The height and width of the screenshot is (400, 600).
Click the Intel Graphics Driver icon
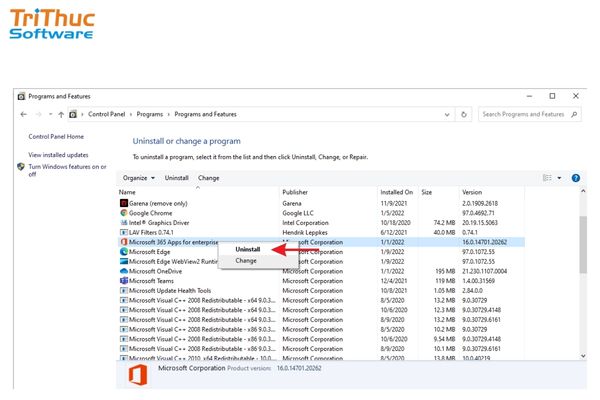[x=124, y=222]
